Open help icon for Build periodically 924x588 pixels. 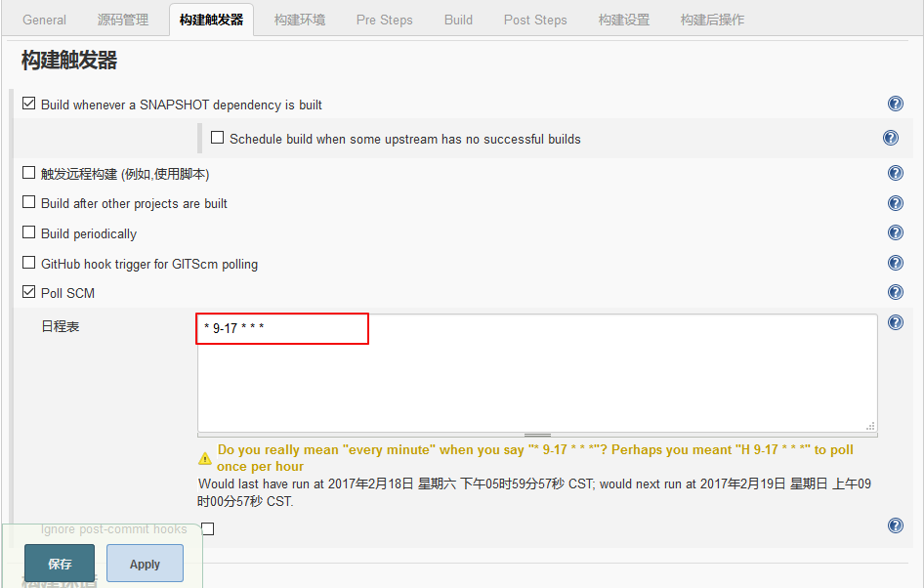point(895,232)
